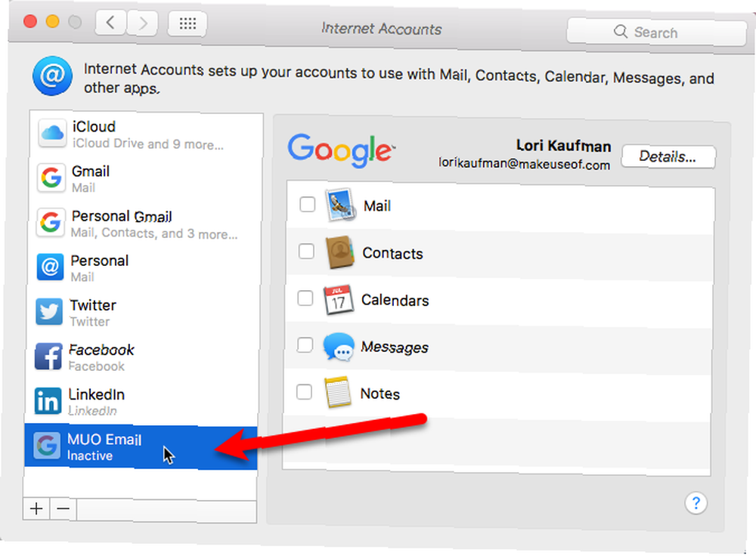Click the Contacts service label
The width and height of the screenshot is (756, 556).
[x=392, y=253]
